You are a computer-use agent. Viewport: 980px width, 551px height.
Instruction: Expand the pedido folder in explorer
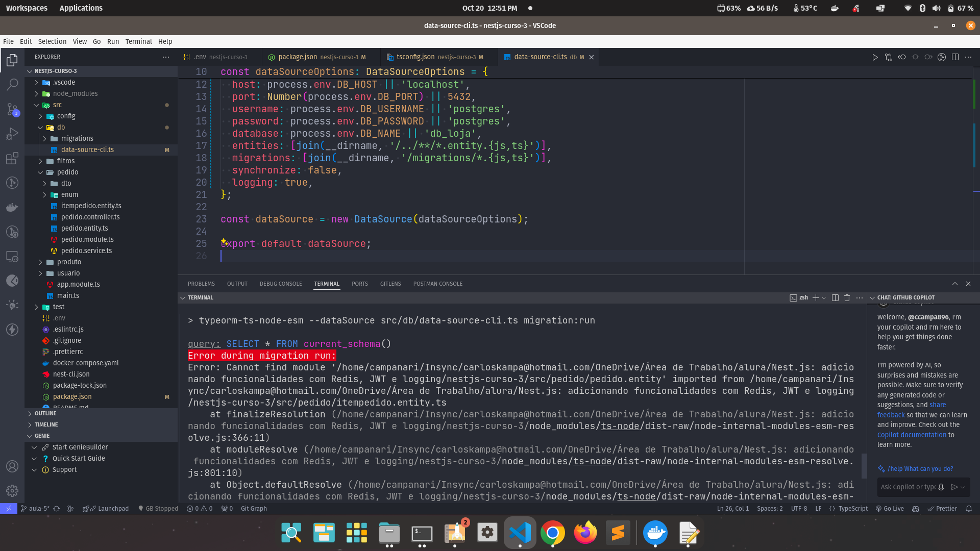(67, 171)
